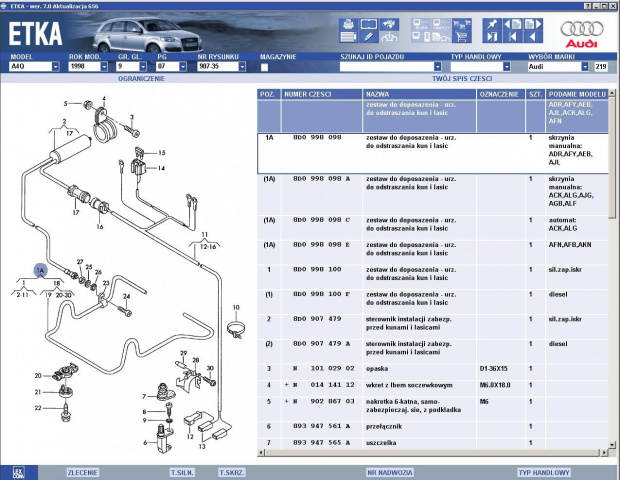The width and height of the screenshot is (620, 480).
Task: Click the multiple shopping carts icon
Action: point(461,25)
